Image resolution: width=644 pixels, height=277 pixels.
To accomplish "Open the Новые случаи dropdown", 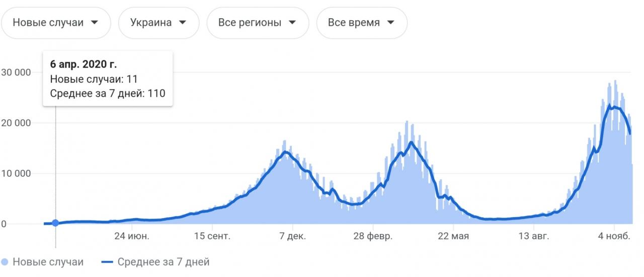I will [55, 23].
